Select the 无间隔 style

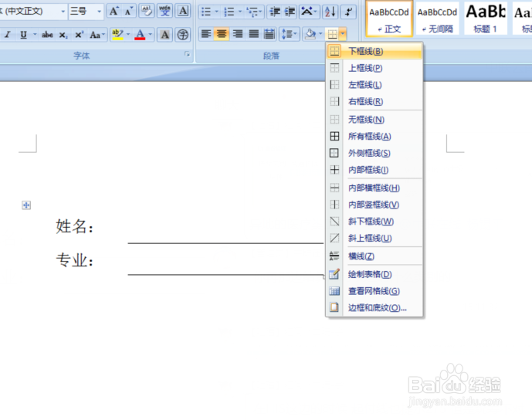click(x=437, y=19)
